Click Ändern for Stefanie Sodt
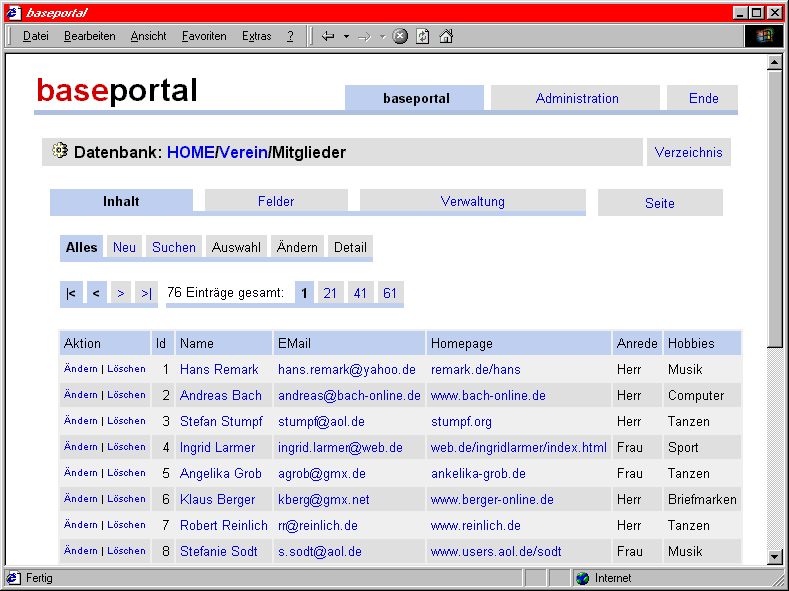 (81, 550)
